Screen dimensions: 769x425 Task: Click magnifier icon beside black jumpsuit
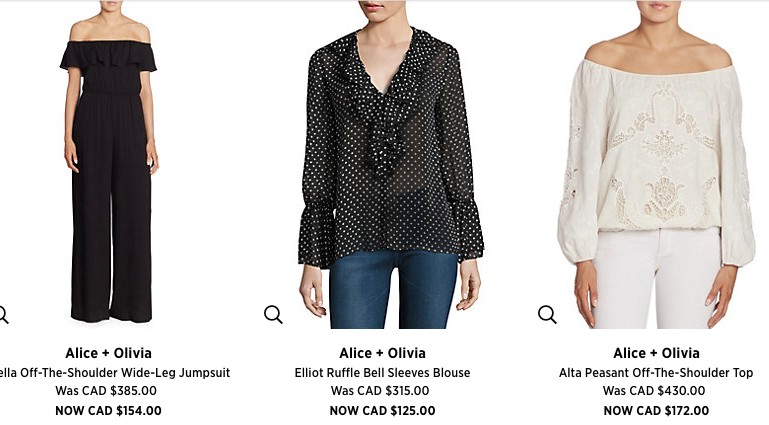click(3, 314)
